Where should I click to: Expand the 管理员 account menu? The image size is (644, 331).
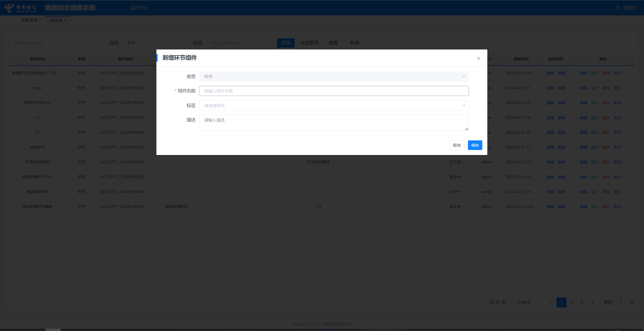click(632, 8)
